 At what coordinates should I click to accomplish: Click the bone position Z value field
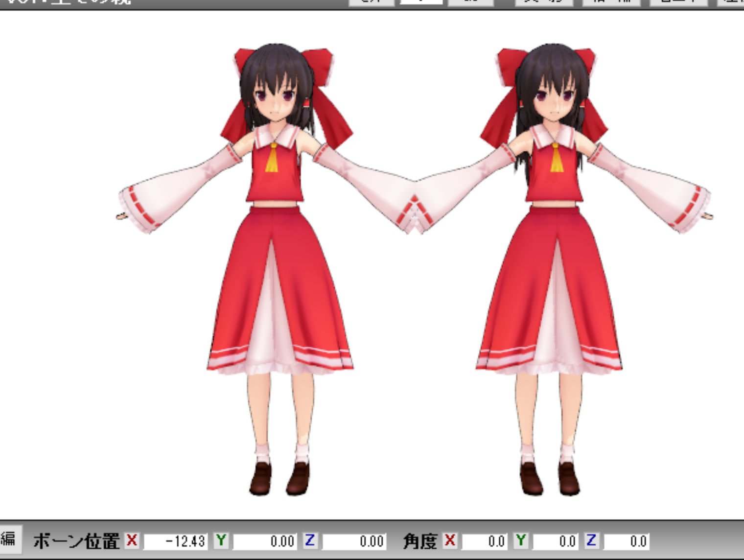pos(354,541)
